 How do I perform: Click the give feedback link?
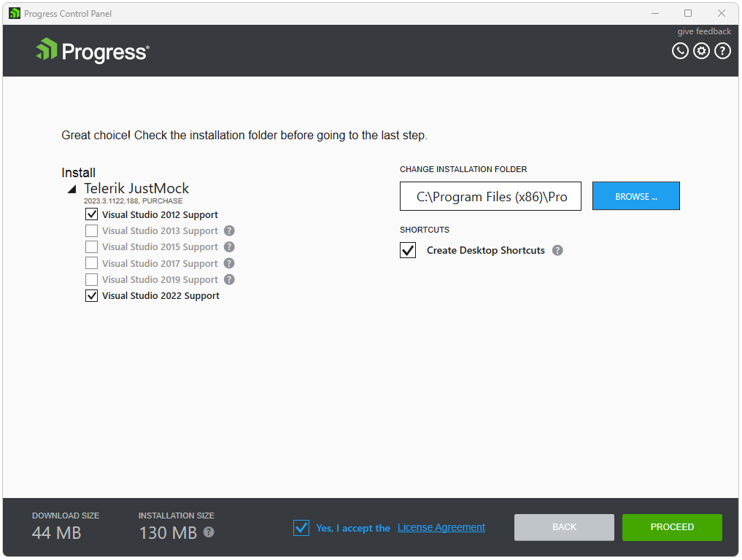[x=703, y=31]
